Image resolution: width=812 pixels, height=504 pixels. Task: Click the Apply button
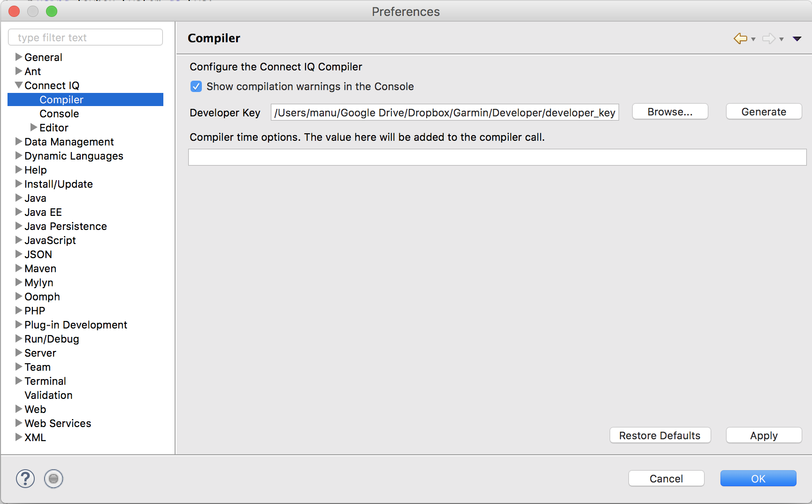764,435
